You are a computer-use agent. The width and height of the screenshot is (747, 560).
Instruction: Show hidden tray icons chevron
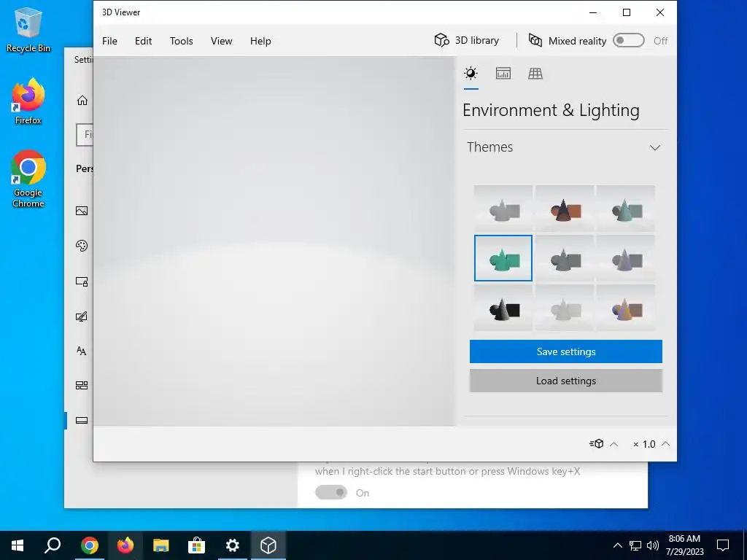coord(617,545)
